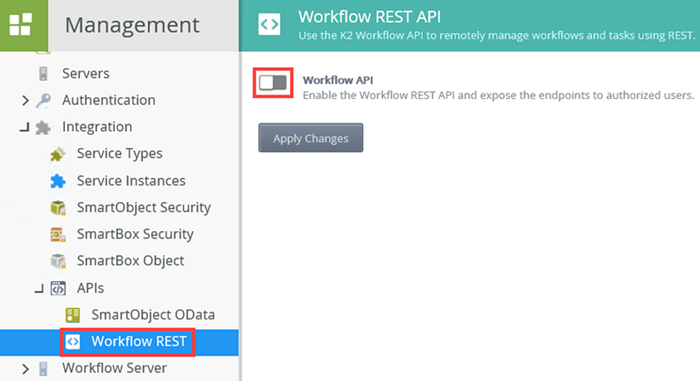
Task: Open the SmartBox Object item
Action: coord(130,261)
